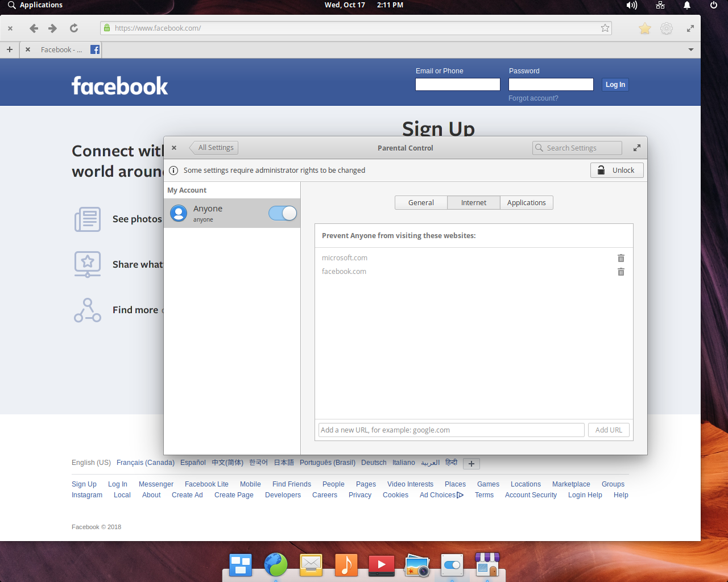
Task: Click the Search Settings field
Action: 577,148
